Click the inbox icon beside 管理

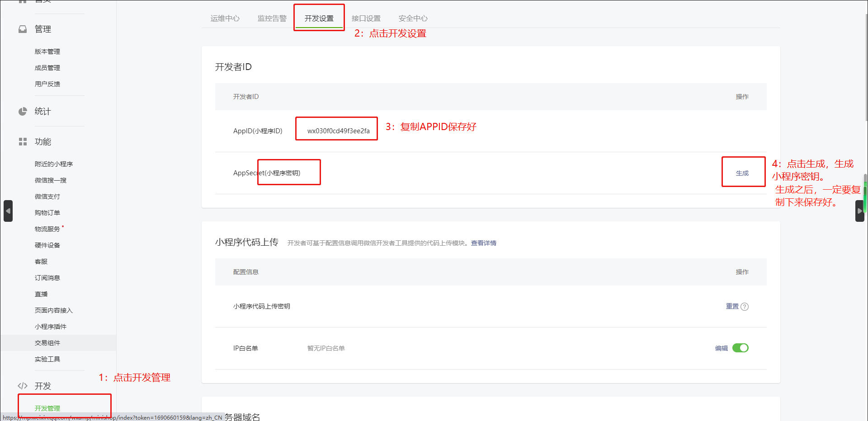point(23,29)
